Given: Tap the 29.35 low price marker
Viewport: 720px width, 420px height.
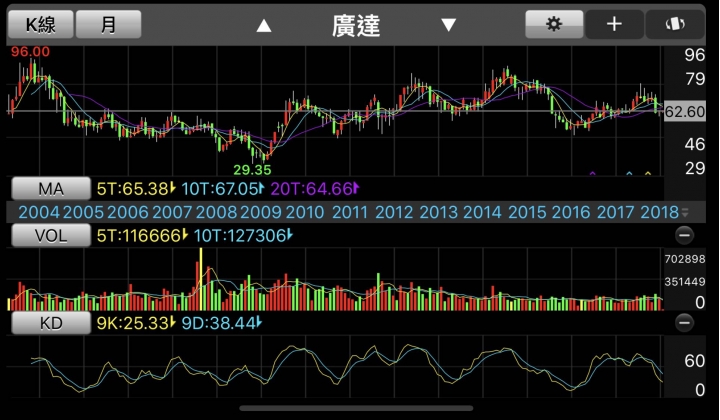Looking at the screenshot, I should (x=252, y=170).
